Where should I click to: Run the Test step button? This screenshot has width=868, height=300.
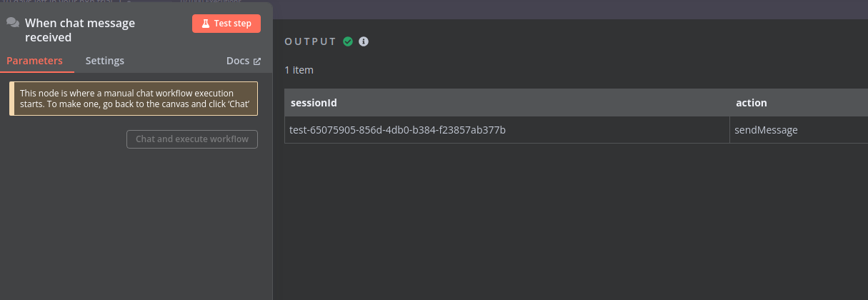(x=226, y=24)
